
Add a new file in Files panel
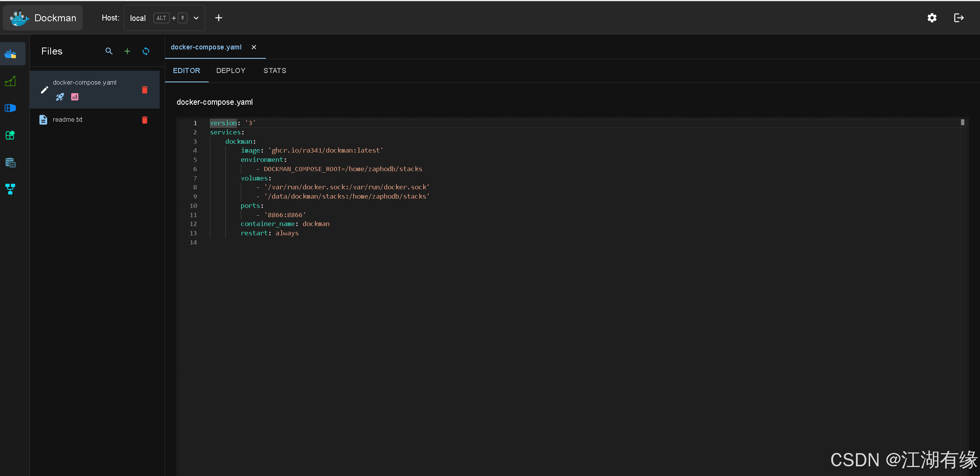tap(127, 51)
